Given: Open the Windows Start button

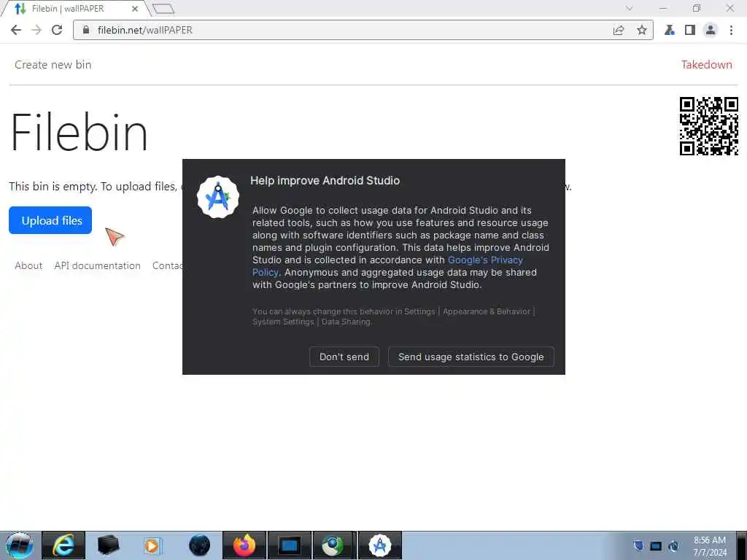Looking at the screenshot, I should tap(19, 545).
